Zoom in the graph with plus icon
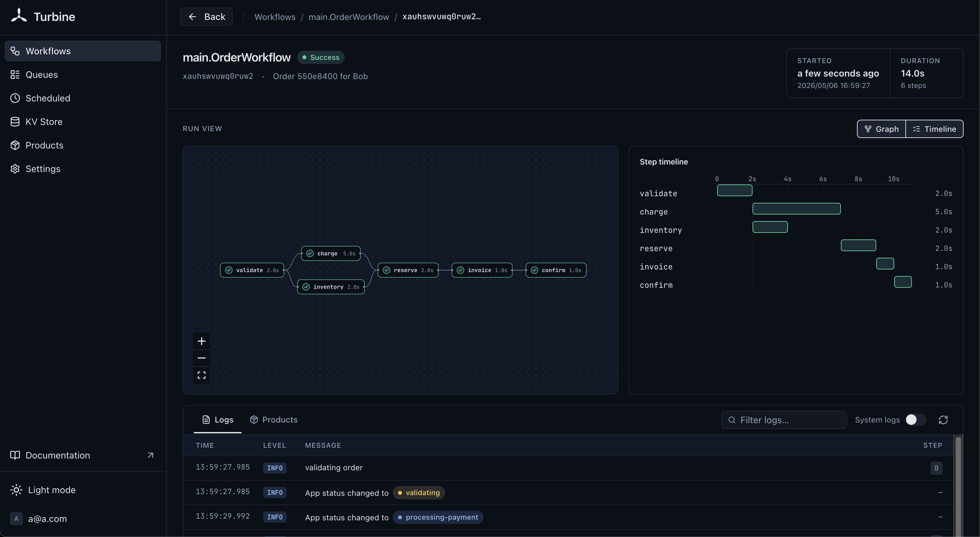 click(202, 341)
